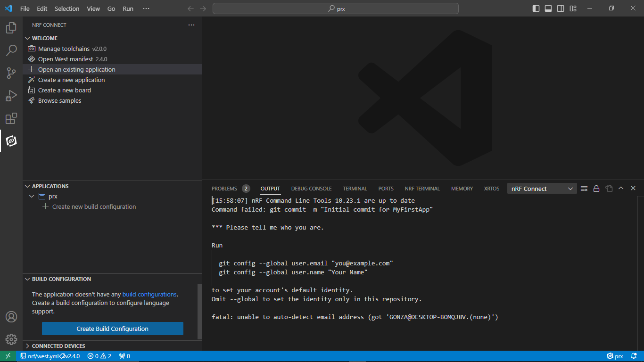
Task: Expand the CONNECTED DEVICES section
Action: (x=27, y=346)
